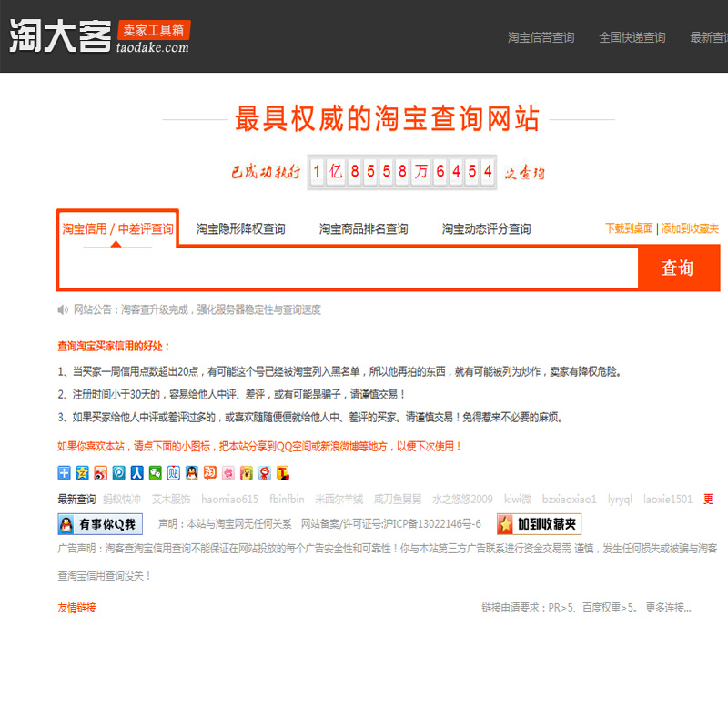Viewport: 728px width, 728px height.
Task: Open the 淘宝商品排名查询 tab
Action: 363,229
